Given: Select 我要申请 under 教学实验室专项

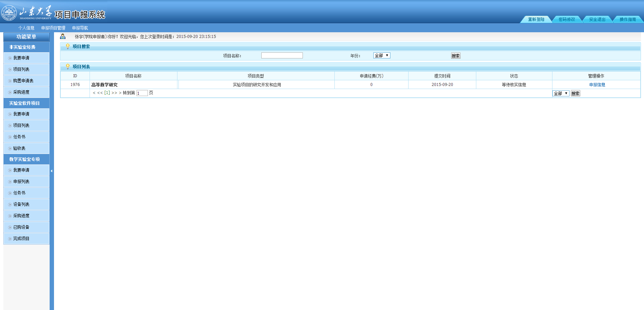Looking at the screenshot, I should [26, 170].
